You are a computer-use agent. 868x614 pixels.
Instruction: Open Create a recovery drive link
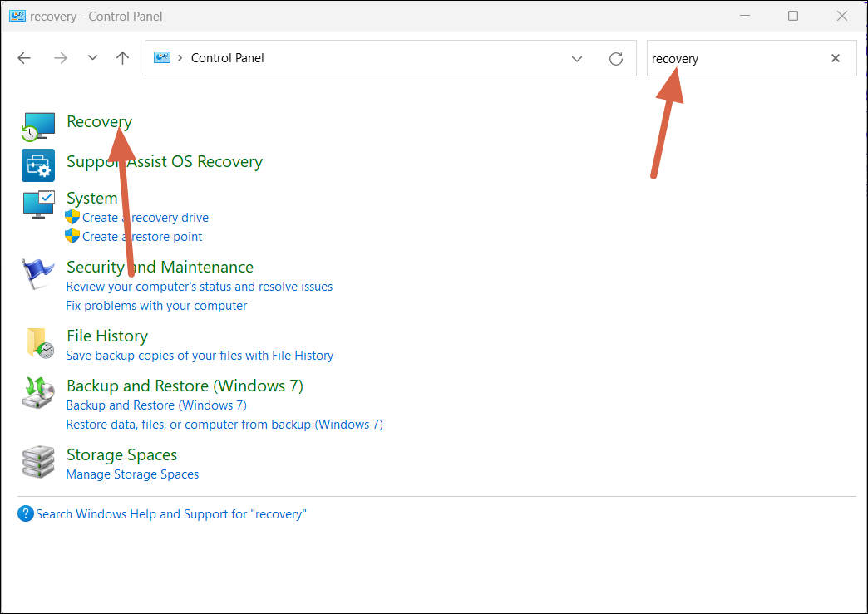tap(145, 218)
